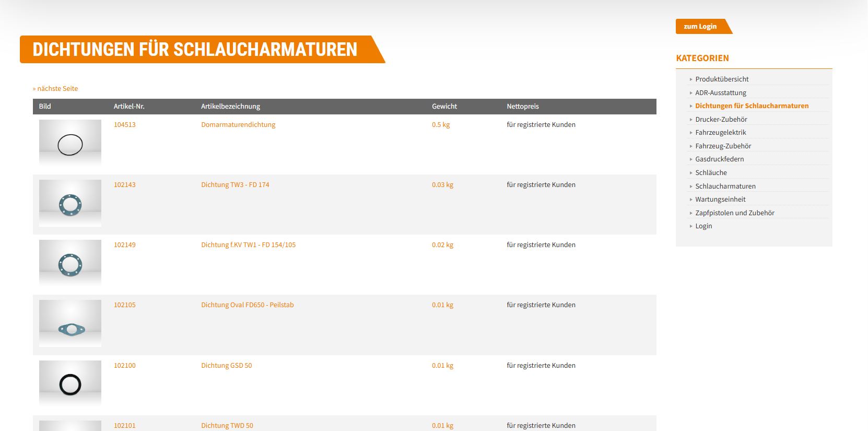
Task: Choose Dichtungen für Schlaucharmaturen in the sidebar
Action: (x=752, y=106)
